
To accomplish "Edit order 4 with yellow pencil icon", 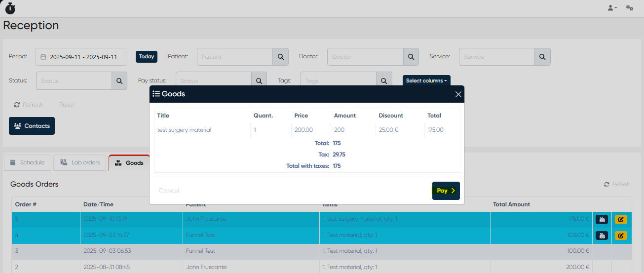I will pyautogui.click(x=621, y=235).
